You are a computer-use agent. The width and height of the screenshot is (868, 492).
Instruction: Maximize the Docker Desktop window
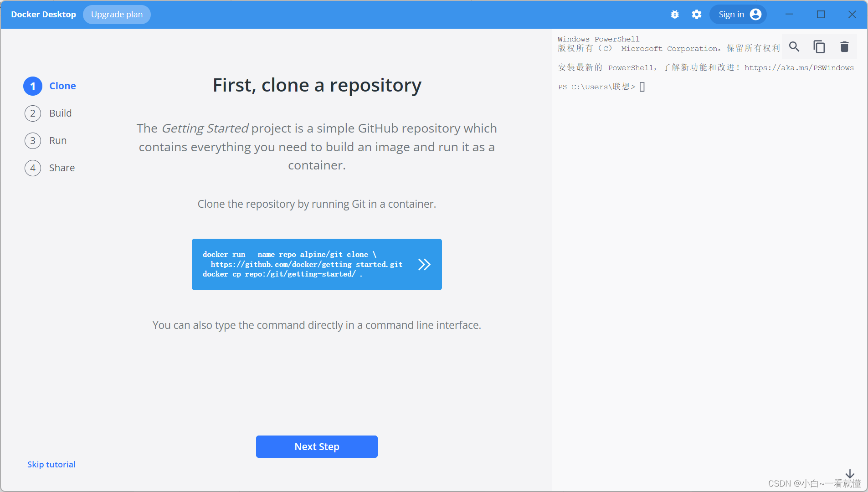[821, 15]
